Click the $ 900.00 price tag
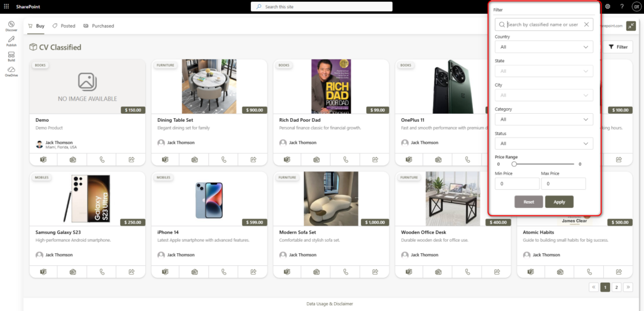The image size is (644, 311). [255, 110]
